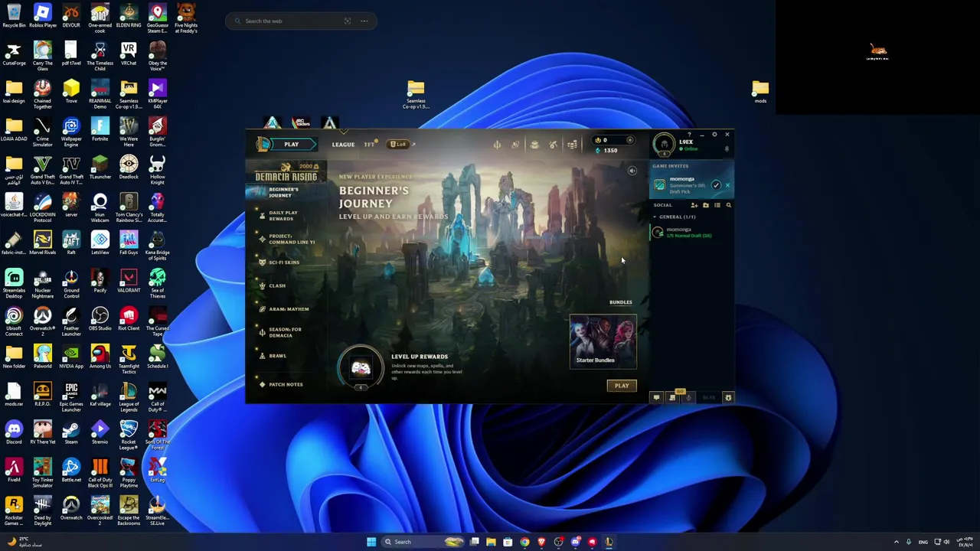Screen dimensions: 980x551
Task: Open the chat bubble icon at bottom
Action: click(656, 397)
